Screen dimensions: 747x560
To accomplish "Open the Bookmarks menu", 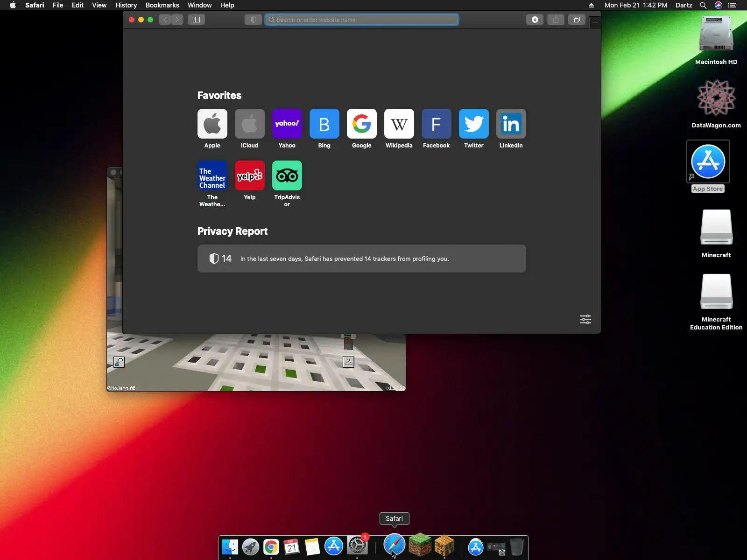I will 162,5.
